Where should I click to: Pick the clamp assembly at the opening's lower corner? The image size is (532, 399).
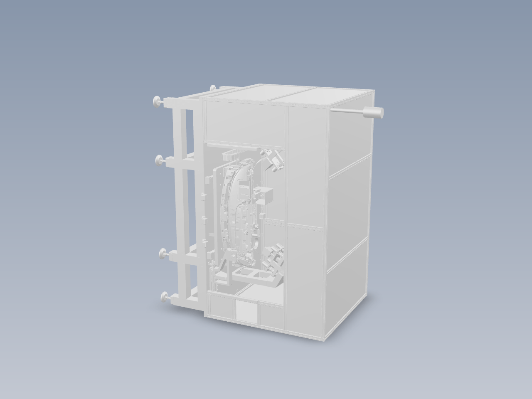(276, 260)
